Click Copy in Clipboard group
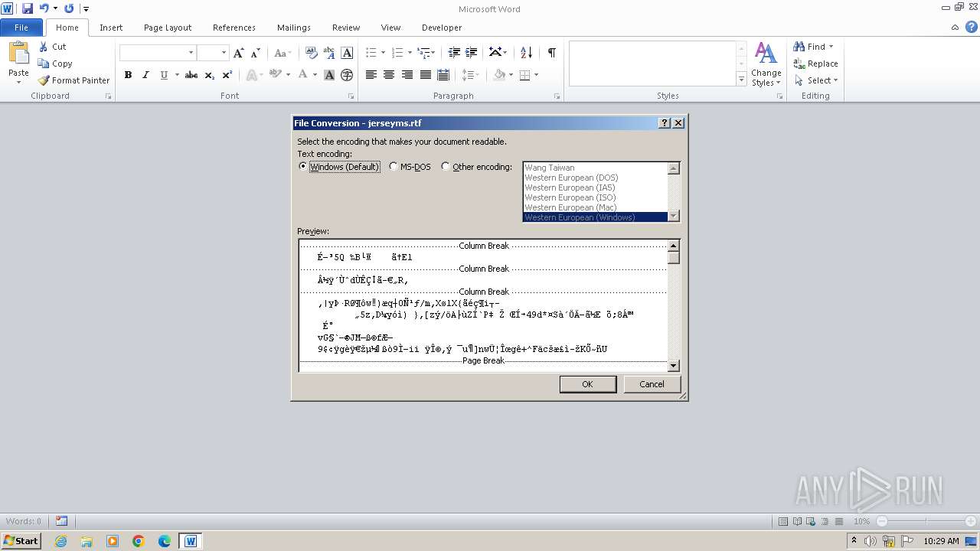Screen dimensions: 980x551 (x=55, y=64)
